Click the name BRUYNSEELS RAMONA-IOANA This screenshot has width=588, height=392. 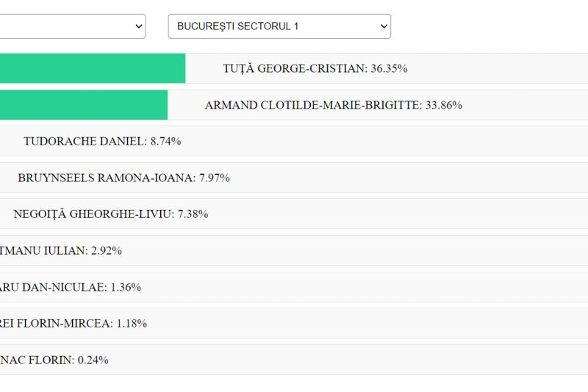106,178
